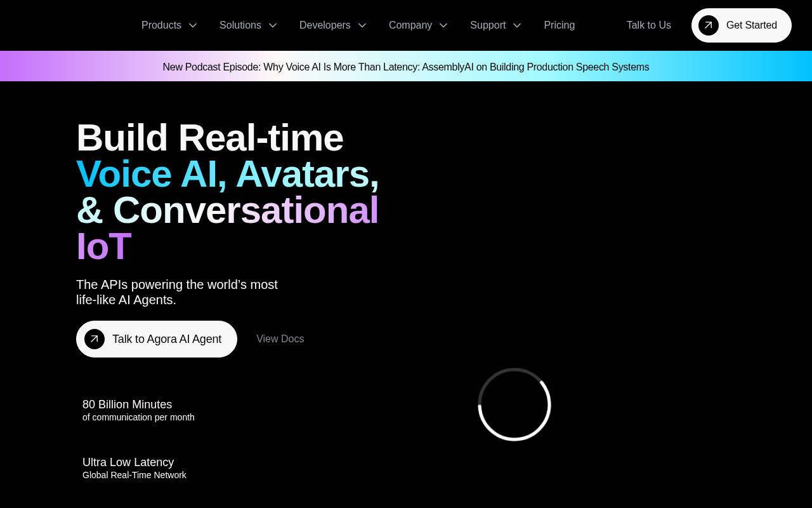Select the Ultra Low Latency text
The image size is (812, 508).
click(x=128, y=462)
